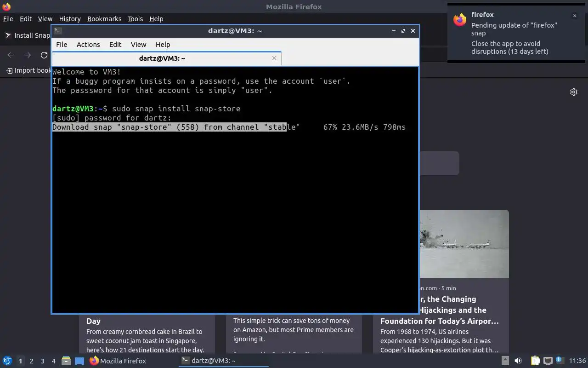Click Import bookmarks in Firefox toolbar
Viewport: 588px width, 368px height.
click(28, 70)
